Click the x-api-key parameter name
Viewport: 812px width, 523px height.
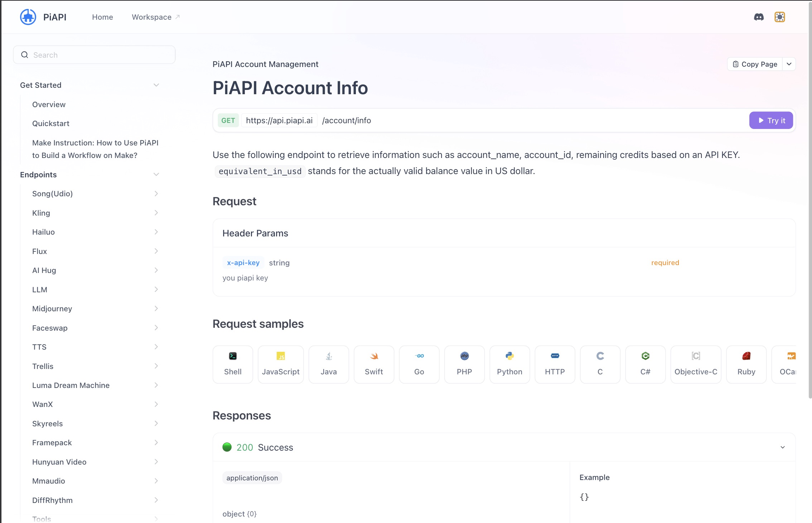[x=243, y=263]
